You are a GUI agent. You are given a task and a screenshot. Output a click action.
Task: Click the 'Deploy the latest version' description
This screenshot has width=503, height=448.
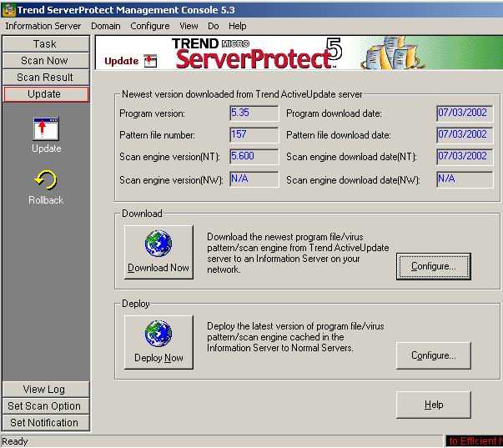coord(295,337)
